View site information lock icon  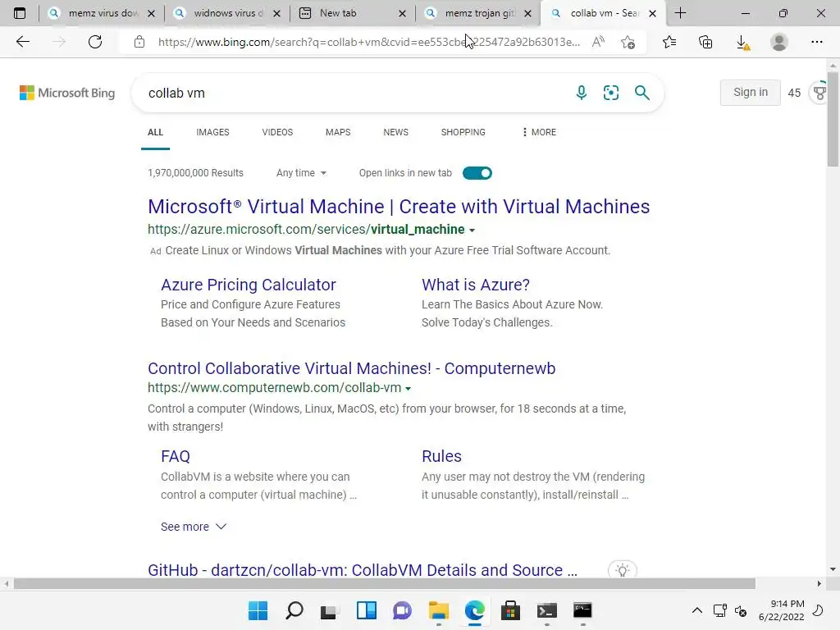pyautogui.click(x=139, y=42)
